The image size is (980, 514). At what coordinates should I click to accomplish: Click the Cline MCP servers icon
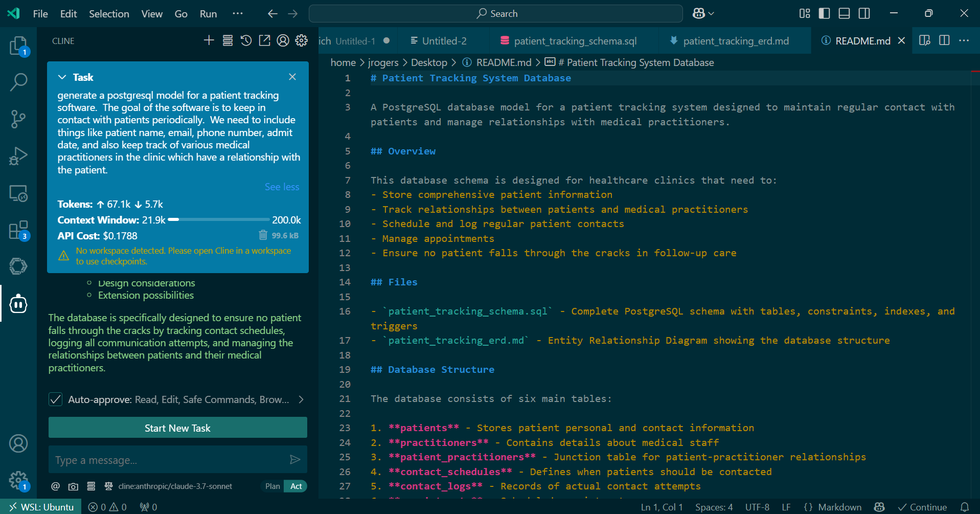(x=227, y=41)
